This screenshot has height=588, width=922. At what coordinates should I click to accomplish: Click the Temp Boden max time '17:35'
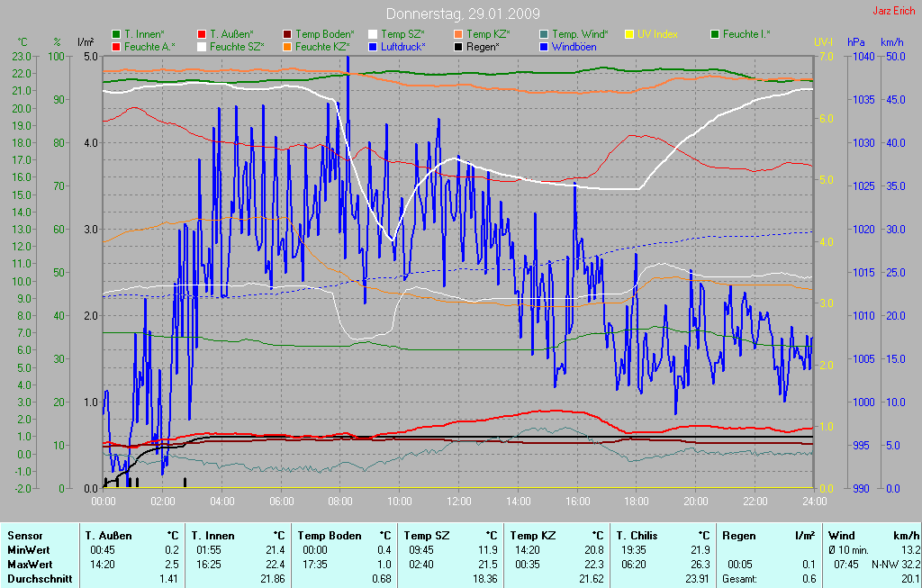[x=315, y=565]
